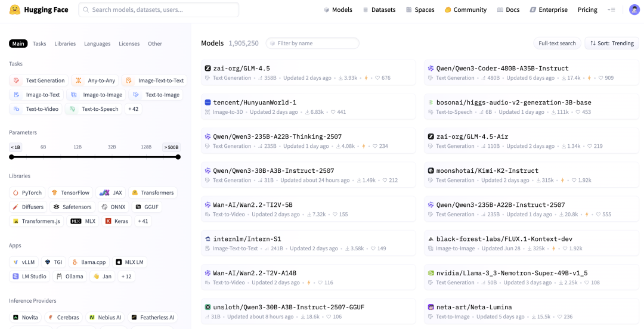Screen dimensions: 644x329
Task: Select the Any-to-Any task filter
Action: [x=95, y=80]
